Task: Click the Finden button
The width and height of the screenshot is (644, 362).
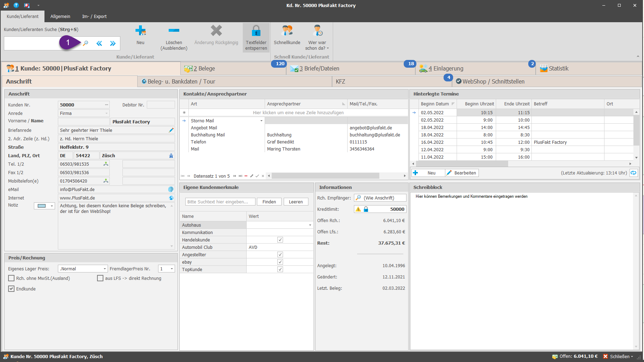Action: click(x=269, y=202)
